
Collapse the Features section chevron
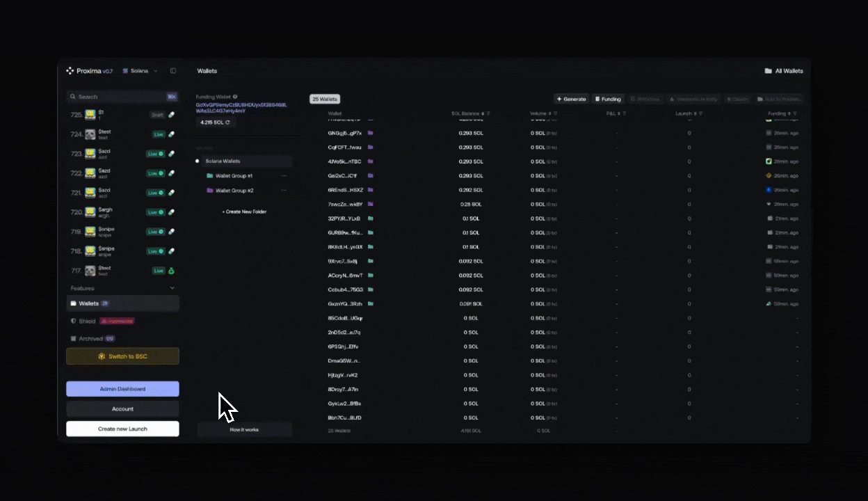click(172, 288)
